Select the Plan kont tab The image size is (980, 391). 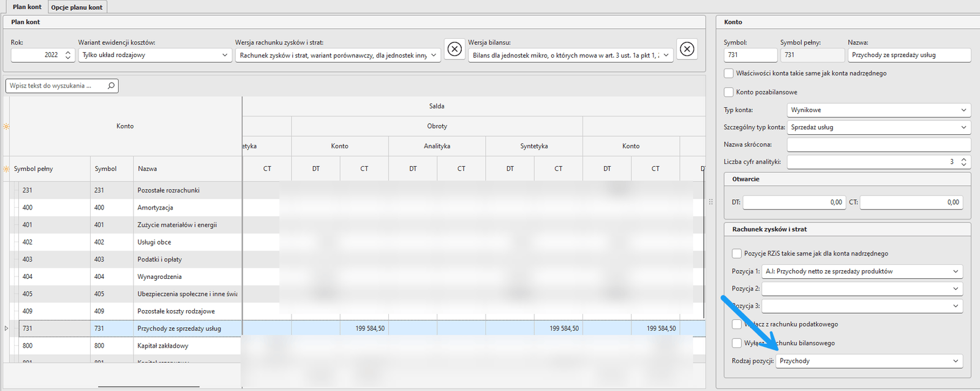click(27, 7)
